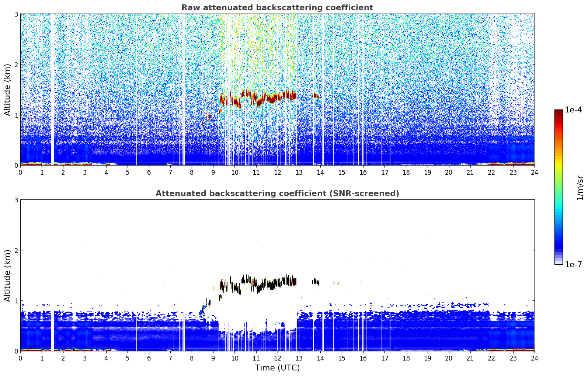The width and height of the screenshot is (588, 376).
Task: Click the '1/m/sr' colorbar unit label
Action: click(580, 188)
